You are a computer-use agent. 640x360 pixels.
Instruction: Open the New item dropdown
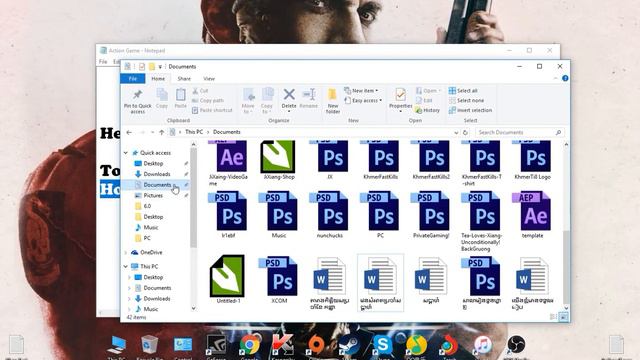[x=361, y=91]
